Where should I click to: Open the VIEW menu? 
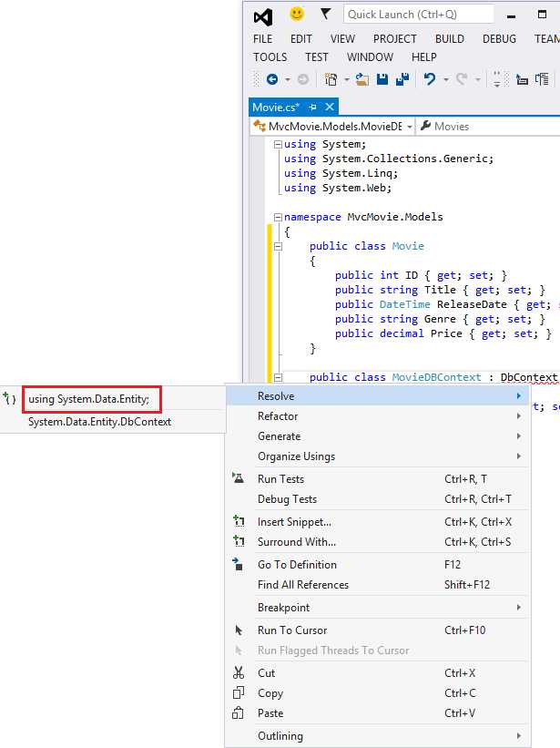(x=342, y=38)
